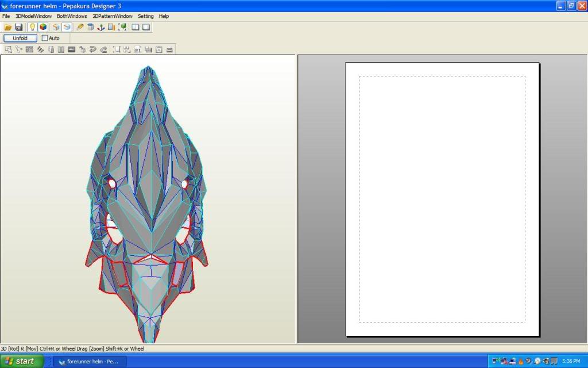Click the P.1 page number icon
Screen dimensions: 588x368
pos(138,49)
